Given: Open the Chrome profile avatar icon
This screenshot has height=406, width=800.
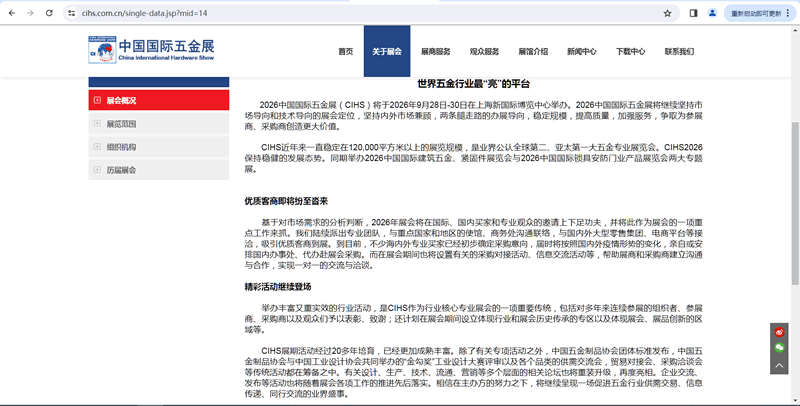Looking at the screenshot, I should tap(712, 13).
